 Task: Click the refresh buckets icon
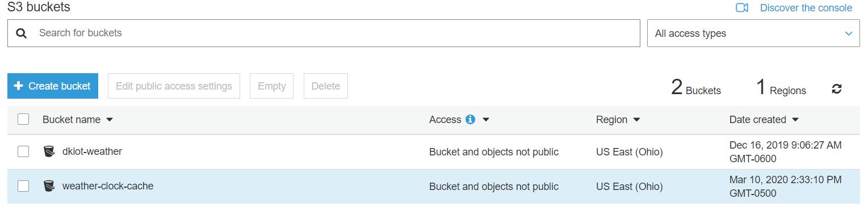(x=836, y=89)
